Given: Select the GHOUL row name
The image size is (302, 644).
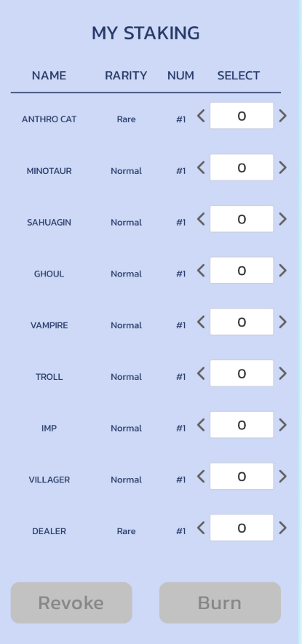Looking at the screenshot, I should tap(49, 274).
